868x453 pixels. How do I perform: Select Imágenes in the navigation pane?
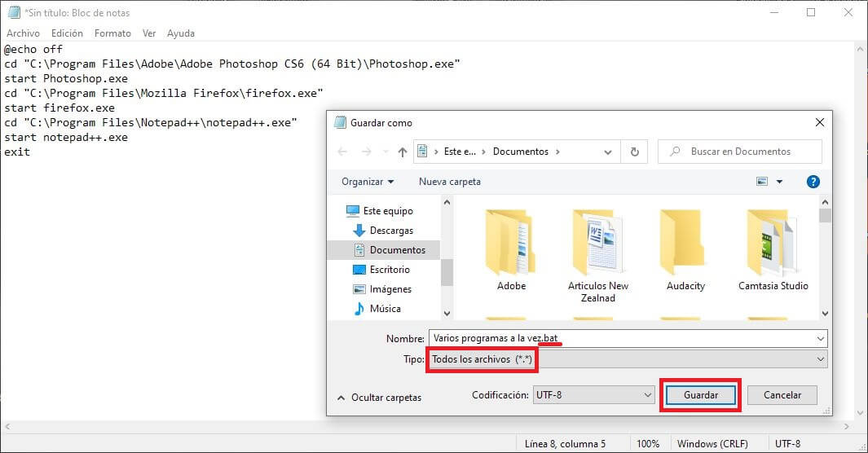click(x=382, y=289)
